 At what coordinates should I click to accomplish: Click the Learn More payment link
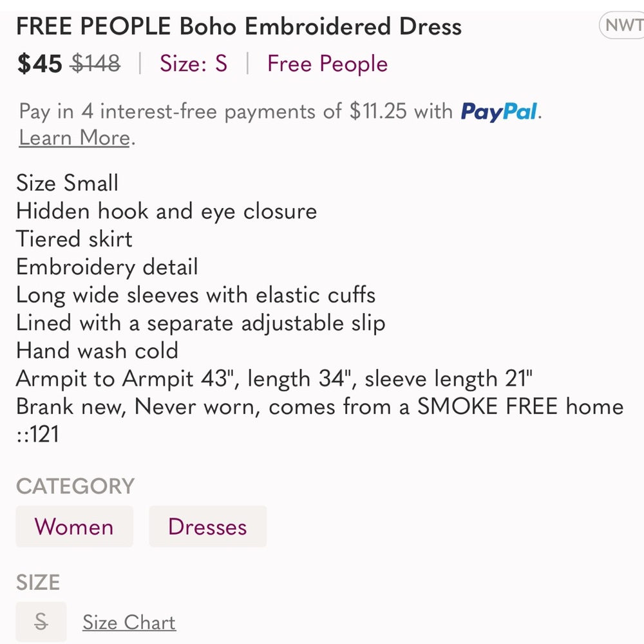pyautogui.click(x=73, y=137)
